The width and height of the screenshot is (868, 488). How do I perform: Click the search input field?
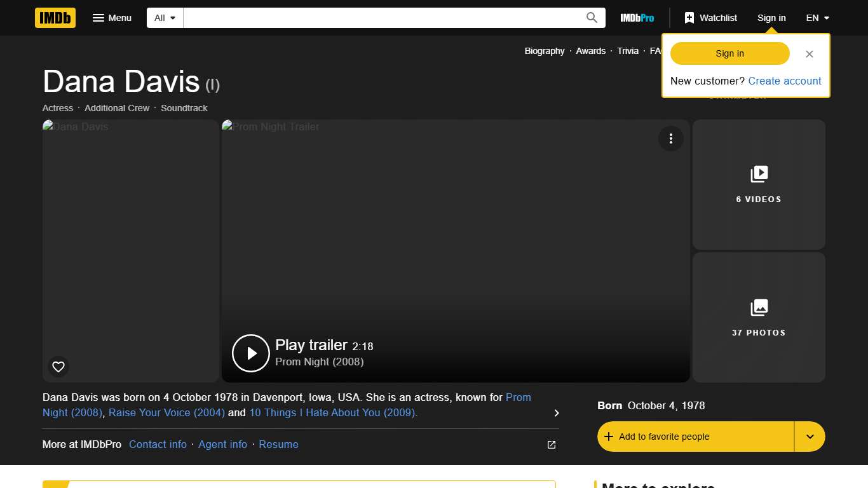click(x=381, y=18)
